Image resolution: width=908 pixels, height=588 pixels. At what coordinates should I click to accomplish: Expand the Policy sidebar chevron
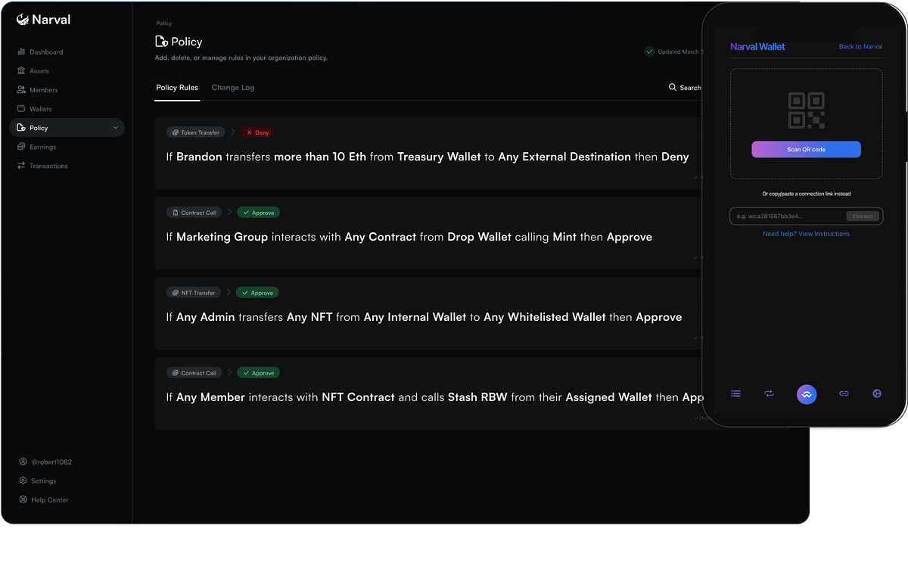(x=116, y=128)
